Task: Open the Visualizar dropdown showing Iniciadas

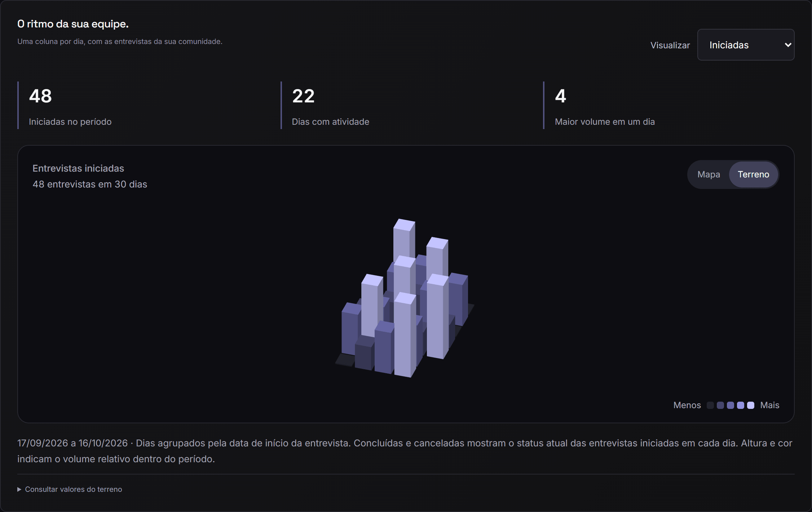Action: point(746,45)
